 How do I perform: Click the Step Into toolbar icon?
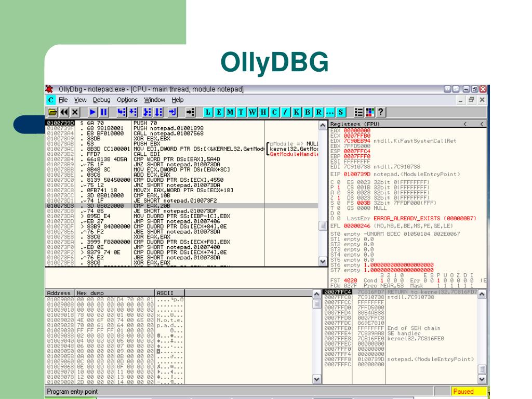click(122, 112)
